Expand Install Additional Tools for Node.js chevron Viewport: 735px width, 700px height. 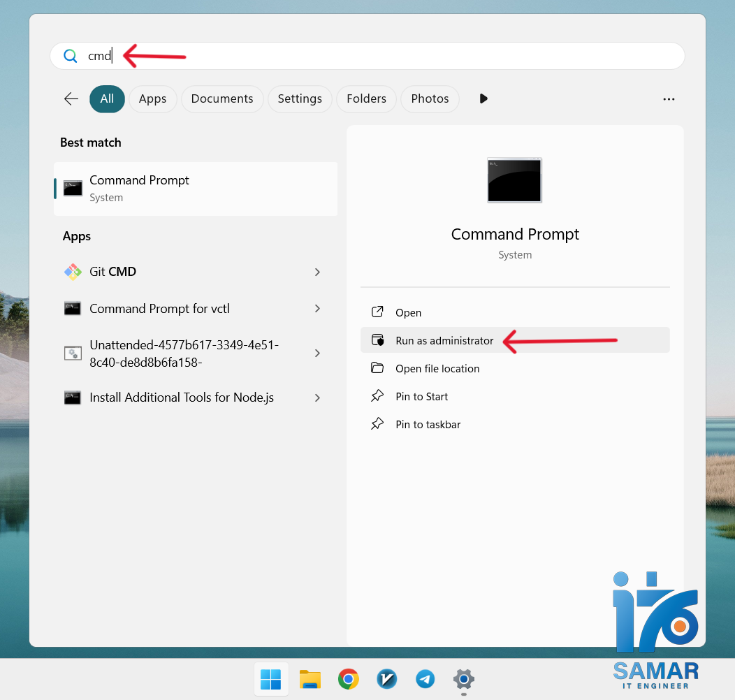pos(317,398)
